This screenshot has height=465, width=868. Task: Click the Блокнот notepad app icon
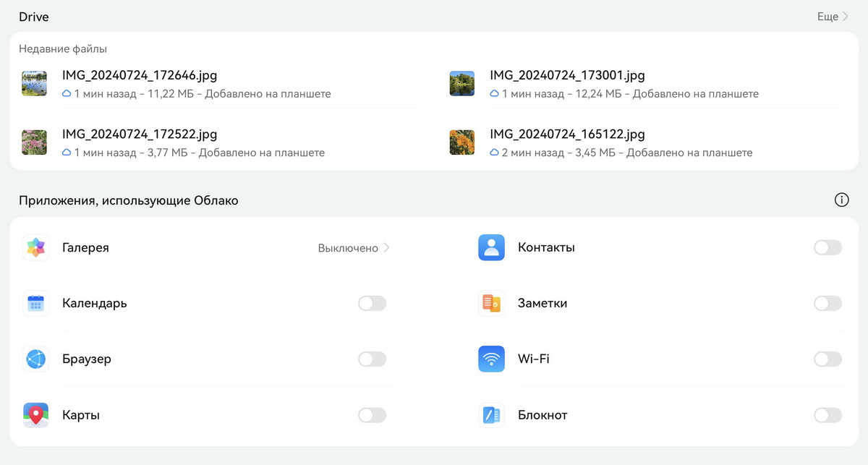coord(491,415)
